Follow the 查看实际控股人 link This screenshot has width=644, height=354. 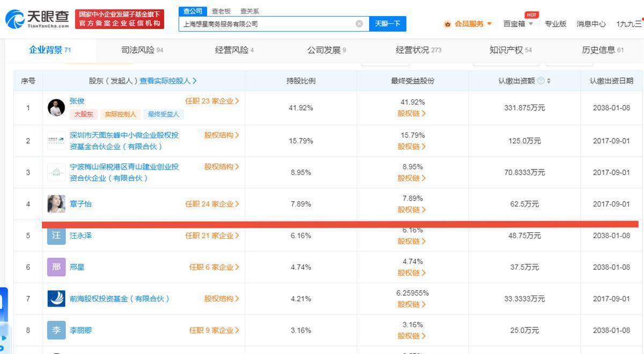pos(168,81)
